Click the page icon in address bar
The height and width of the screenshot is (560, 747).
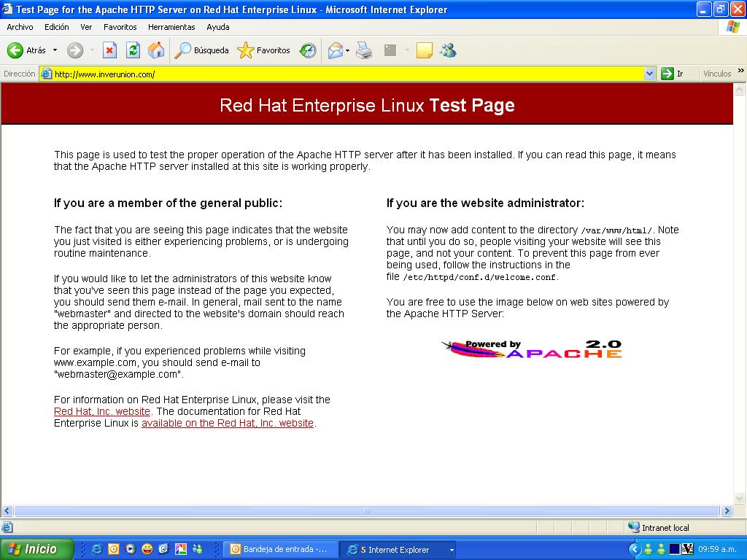tap(46, 74)
